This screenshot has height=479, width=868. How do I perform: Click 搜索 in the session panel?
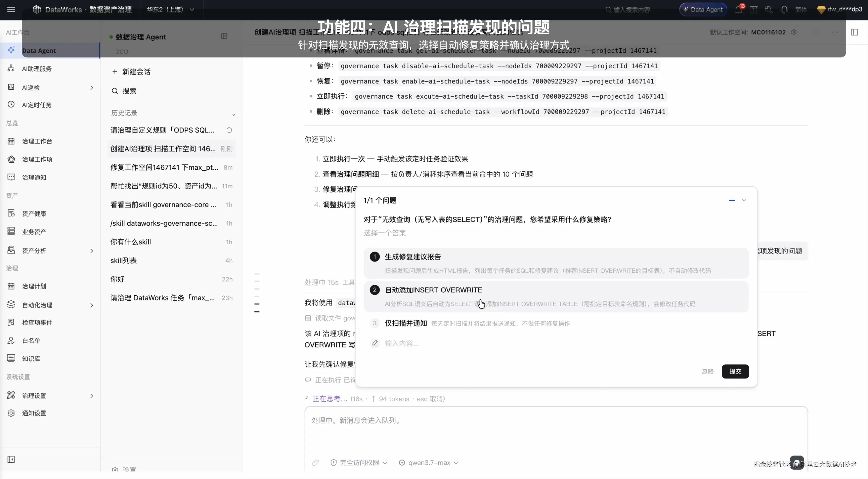[124, 91]
